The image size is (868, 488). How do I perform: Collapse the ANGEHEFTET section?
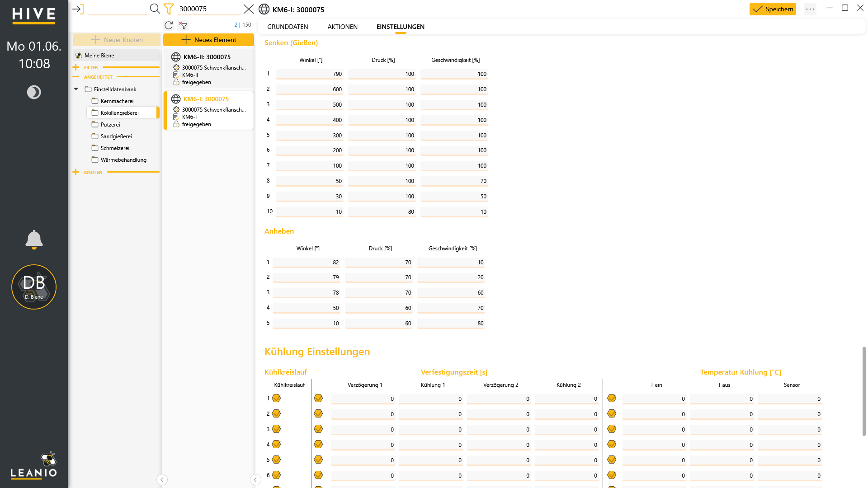click(76, 77)
